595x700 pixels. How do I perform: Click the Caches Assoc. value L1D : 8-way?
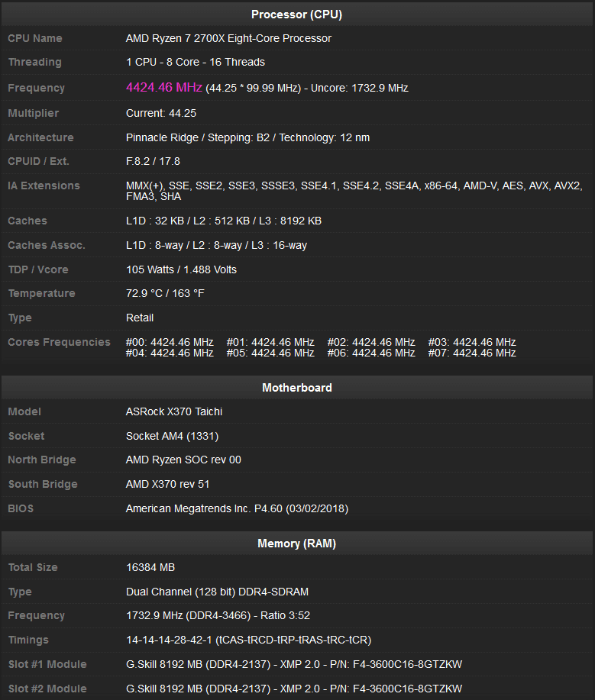[216, 245]
